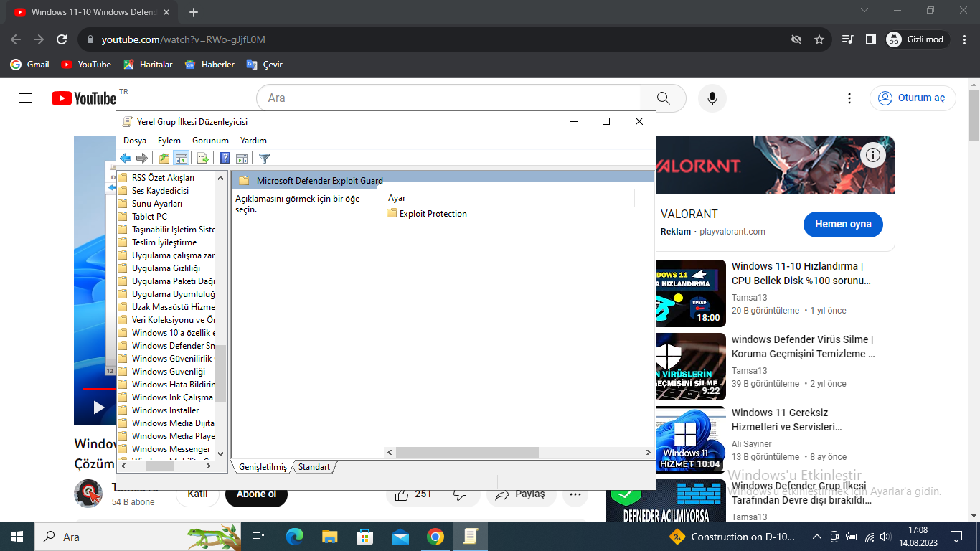Open the Haritalar bookmark
The width and height of the screenshot is (980, 551).
tap(148, 65)
